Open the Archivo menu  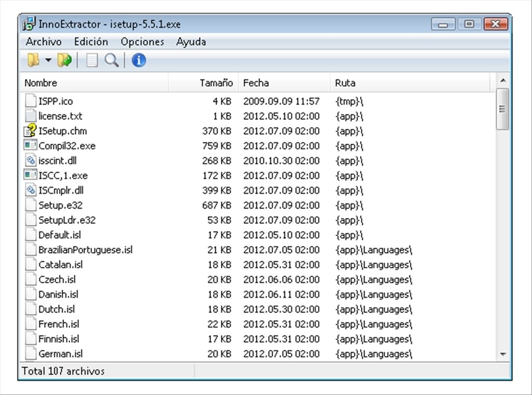(44, 42)
